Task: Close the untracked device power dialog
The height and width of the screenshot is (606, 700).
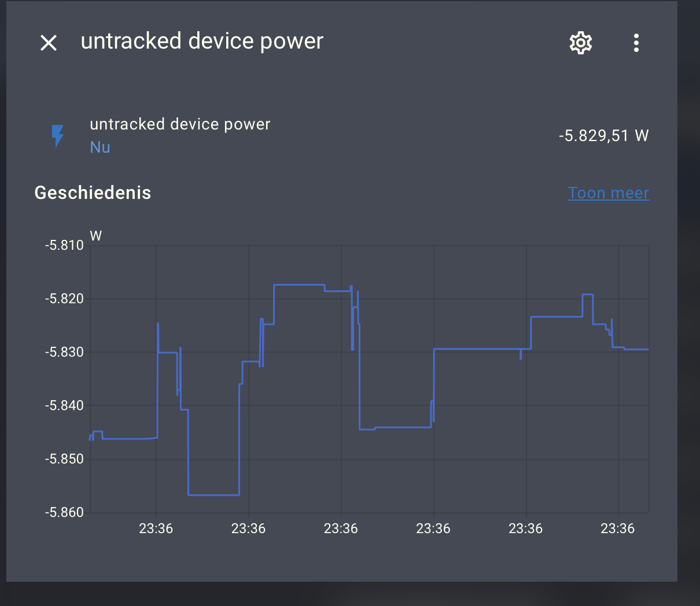Action: tap(49, 42)
